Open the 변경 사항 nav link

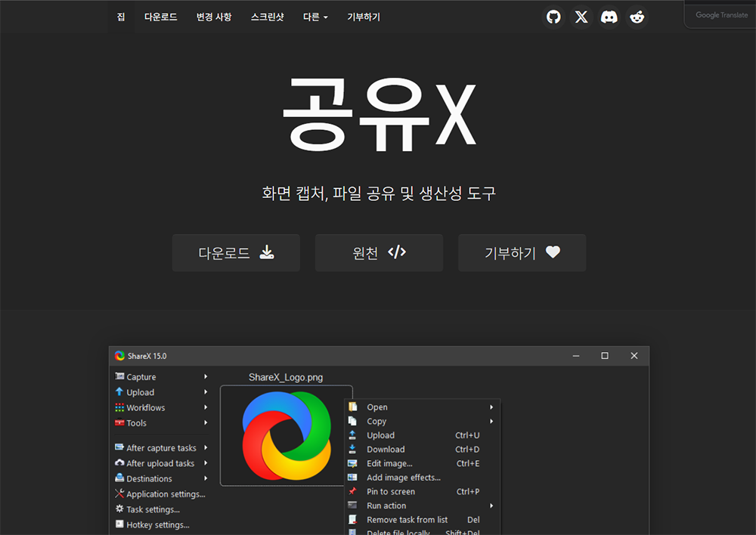[214, 17]
